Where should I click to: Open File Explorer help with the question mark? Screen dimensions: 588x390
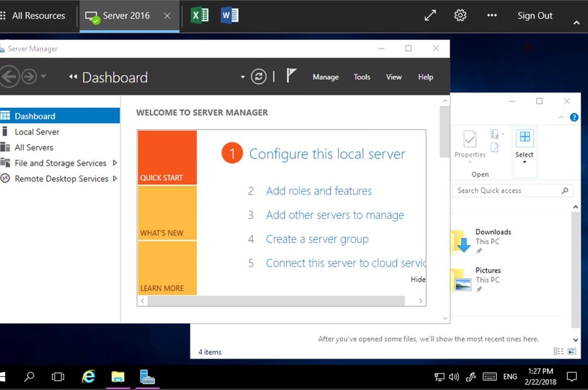(x=574, y=118)
